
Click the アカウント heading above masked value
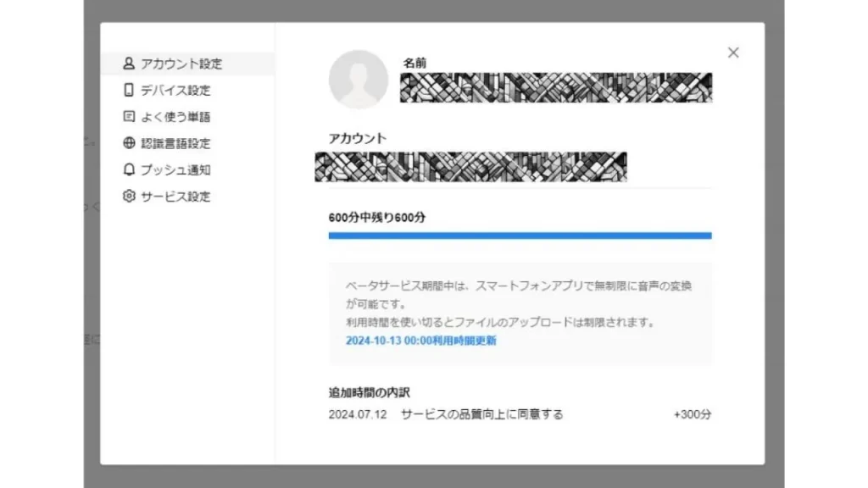click(357, 138)
